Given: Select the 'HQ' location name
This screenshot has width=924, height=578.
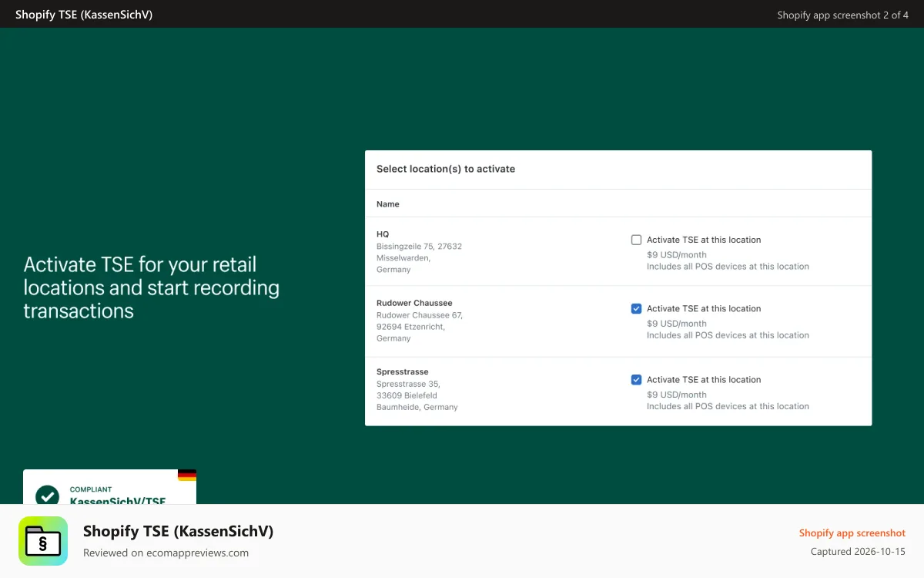Looking at the screenshot, I should click(x=383, y=234).
